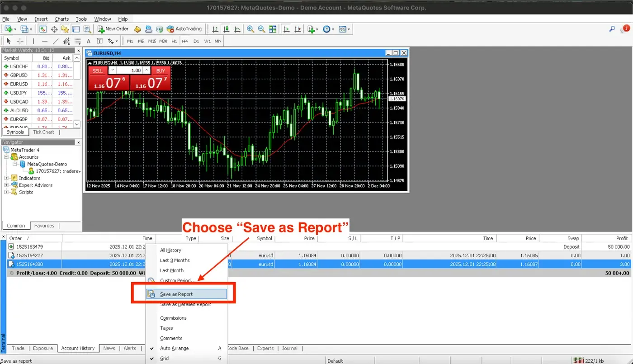Screen dimensions: 633x364
Task: Click the red BUY button on chart
Action: coord(161,71)
